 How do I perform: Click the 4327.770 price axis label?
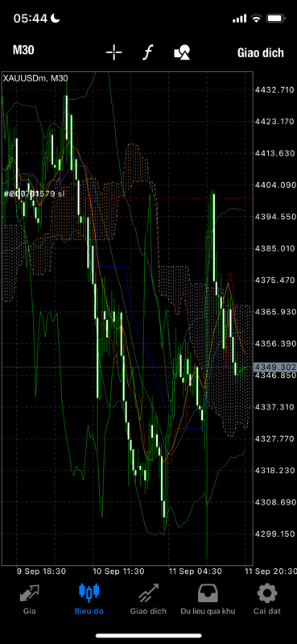(x=274, y=438)
